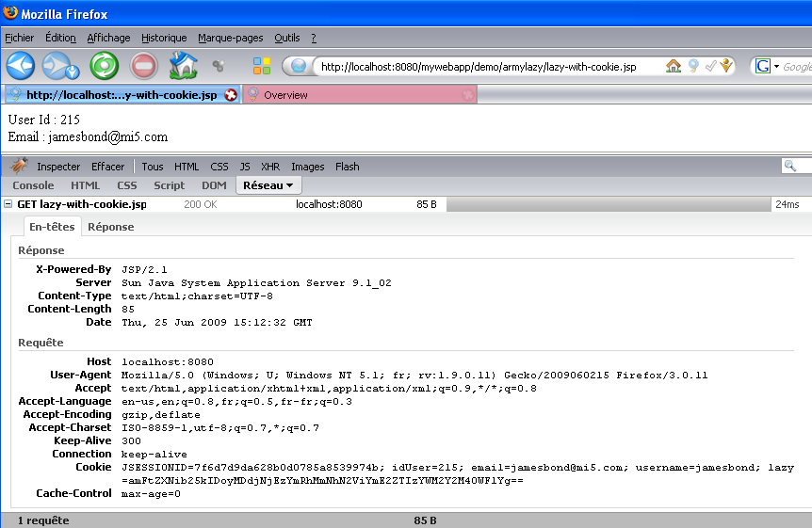812x528 pixels.
Task: Click the Firebug bug icon
Action: coord(19,167)
